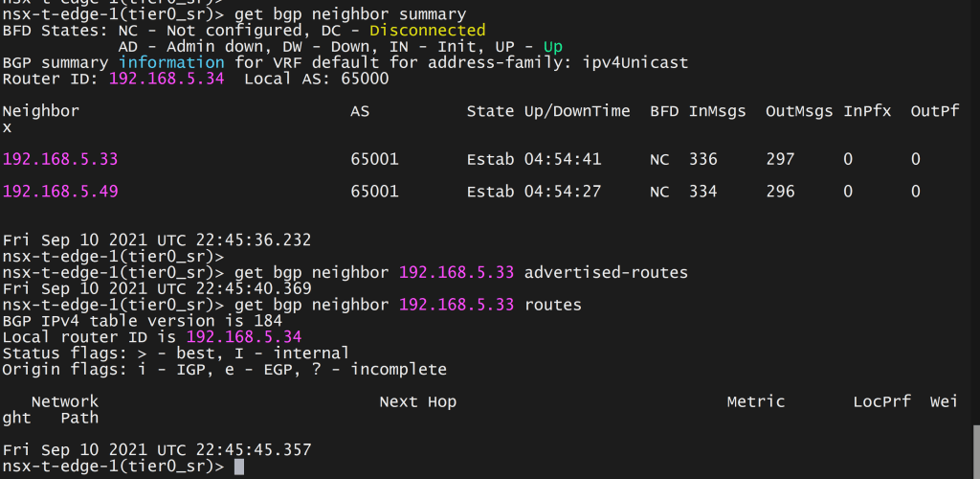Click the Up/DownTime column header
The width and height of the screenshot is (980, 479).
pos(577,111)
